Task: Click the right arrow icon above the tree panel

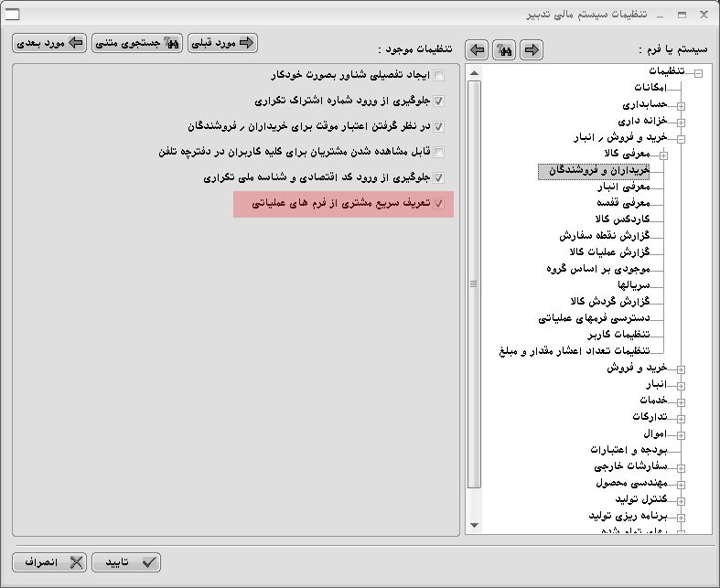Action: [x=531, y=49]
